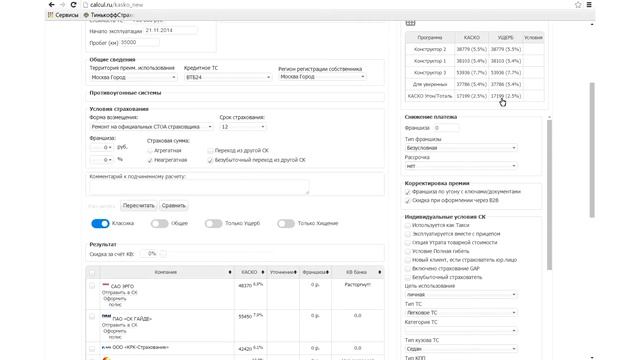Check Опция Утрата товарной стоимости
Screen dimensions: 640x360
407,242
